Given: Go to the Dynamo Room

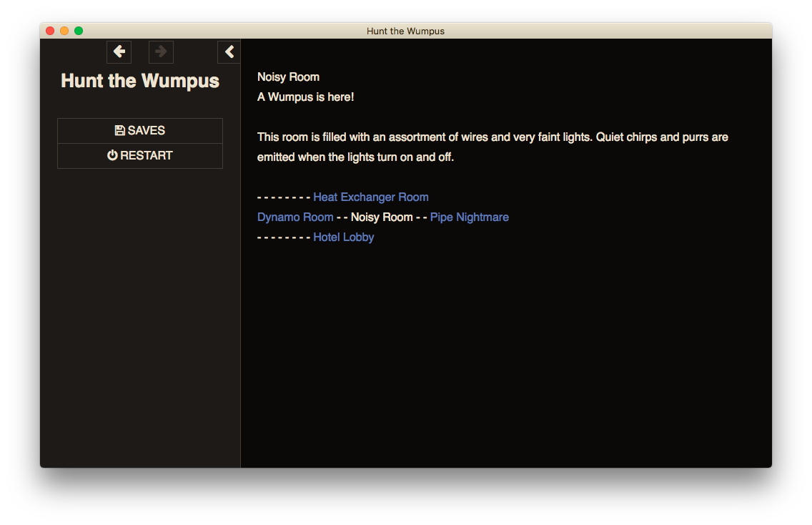Looking at the screenshot, I should 295,217.
